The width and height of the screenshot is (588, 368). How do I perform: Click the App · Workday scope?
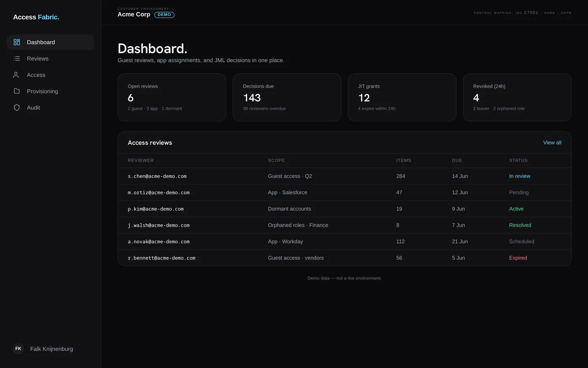click(286, 242)
